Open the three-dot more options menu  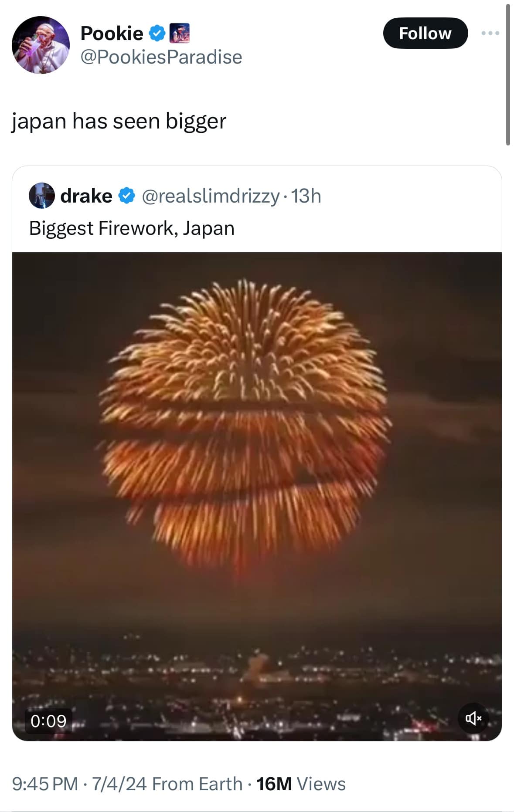coord(490,33)
